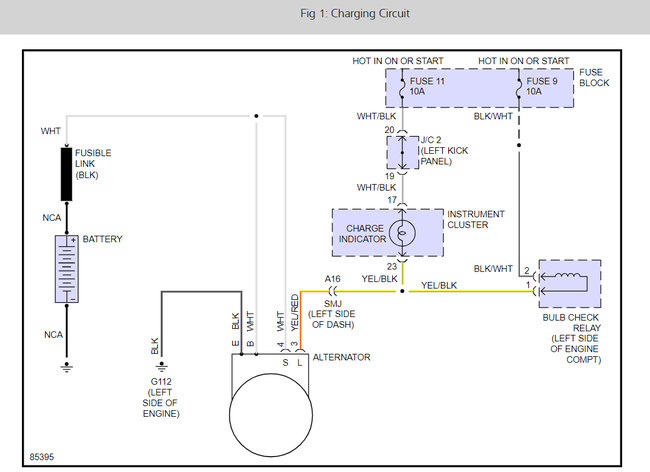Click the 'G112 (LEFT SIDE OF ENGINE)' label
The width and height of the screenshot is (650, 472).
point(161,397)
